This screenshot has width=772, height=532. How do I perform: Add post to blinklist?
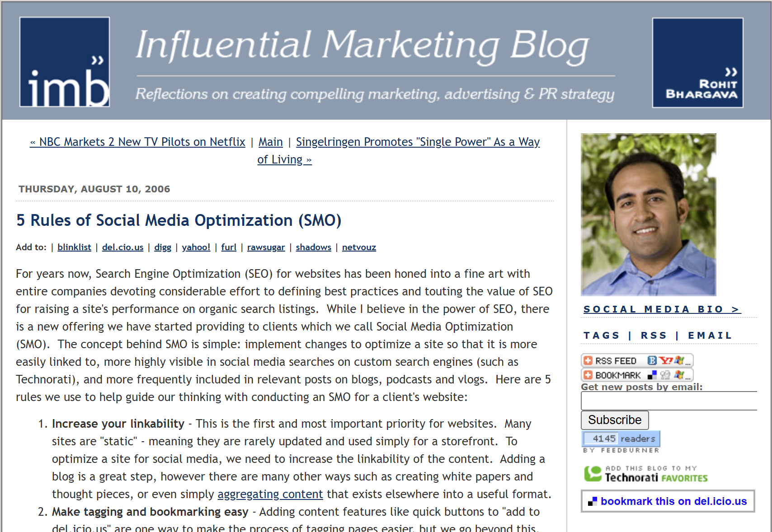74,247
